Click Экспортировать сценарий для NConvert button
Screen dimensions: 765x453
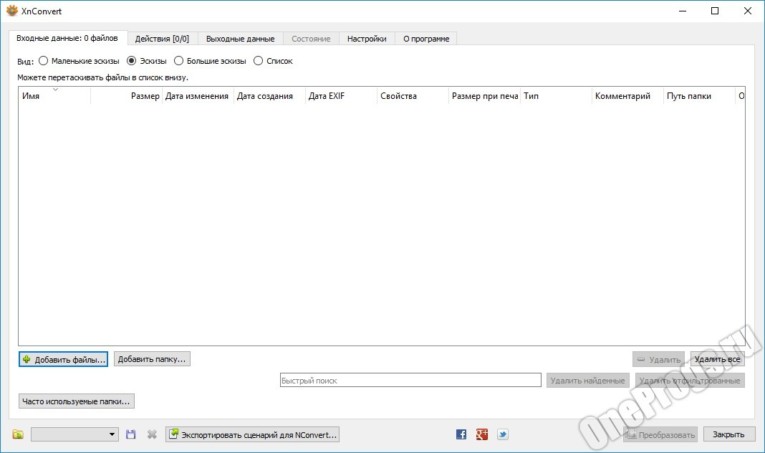coord(253,434)
